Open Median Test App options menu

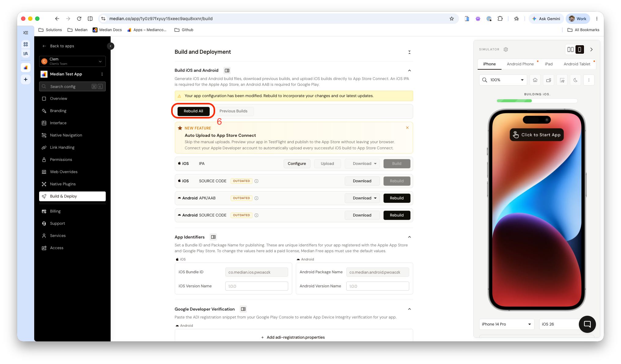click(102, 74)
